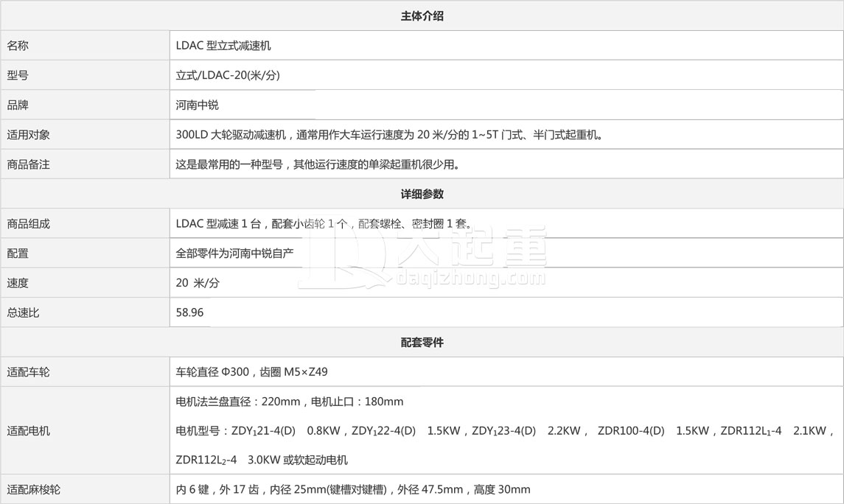Click the value 立式/LDAC-20(米/分)
Image resolution: width=844 pixels, height=504 pixels.
coord(228,75)
